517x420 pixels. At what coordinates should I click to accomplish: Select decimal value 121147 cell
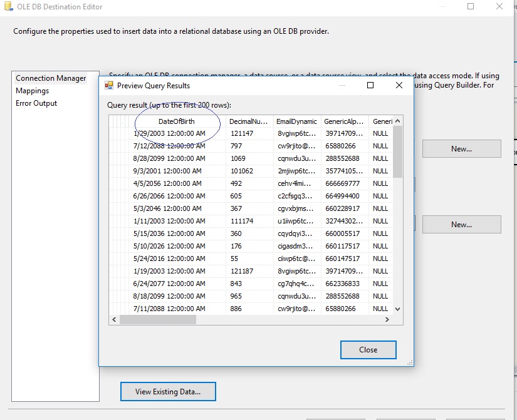tap(249, 133)
